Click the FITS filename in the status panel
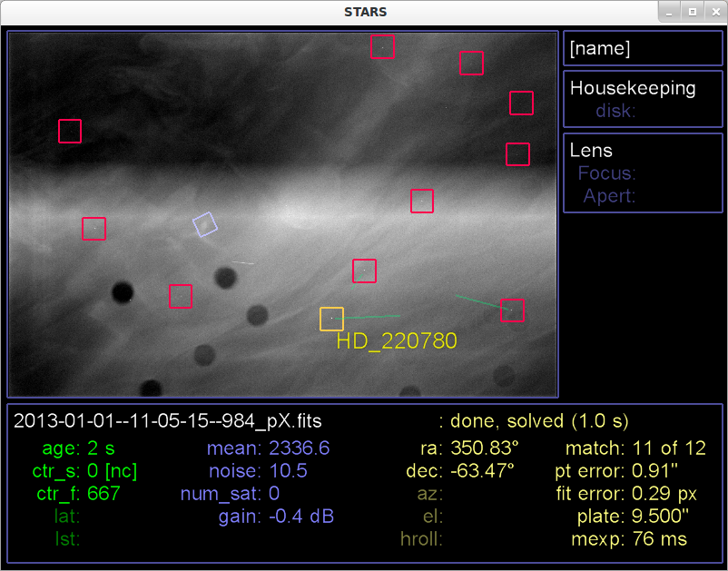Viewport: 728px width, 571px height. pyautogui.click(x=168, y=421)
